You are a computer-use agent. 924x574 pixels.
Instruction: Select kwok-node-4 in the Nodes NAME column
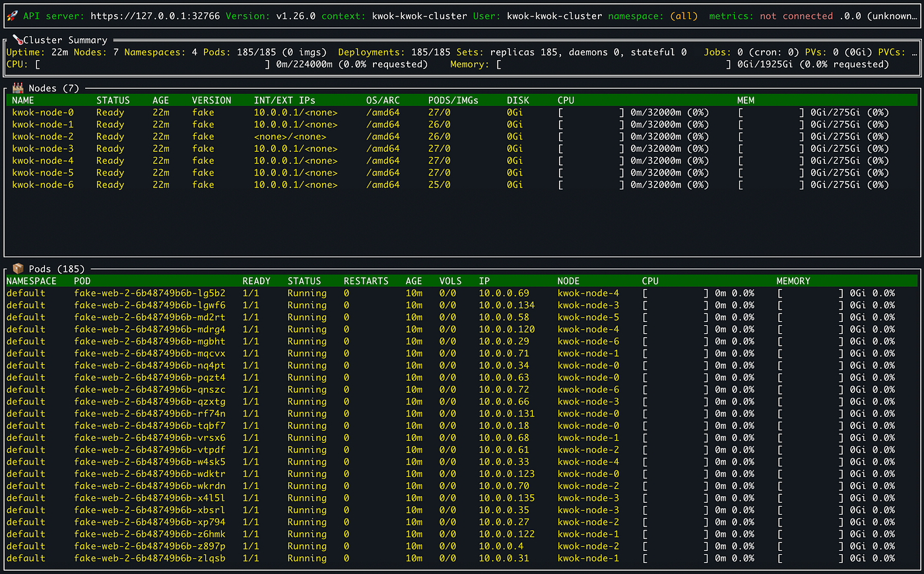point(43,161)
